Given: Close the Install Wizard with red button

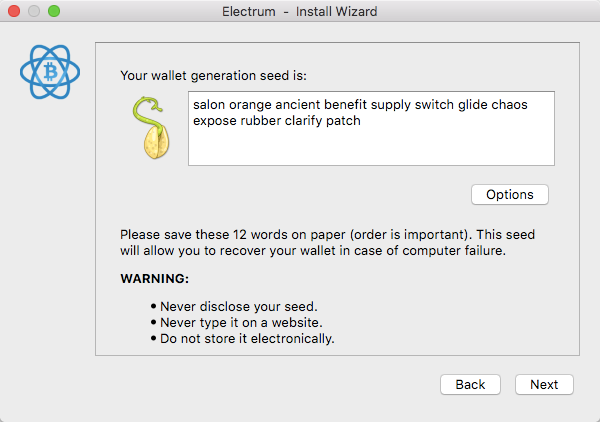Looking at the screenshot, I should coord(14,11).
